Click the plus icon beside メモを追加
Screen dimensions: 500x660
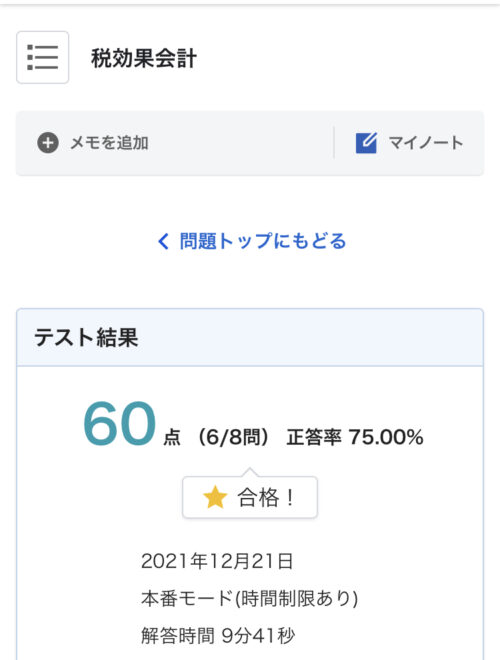pos(48,143)
